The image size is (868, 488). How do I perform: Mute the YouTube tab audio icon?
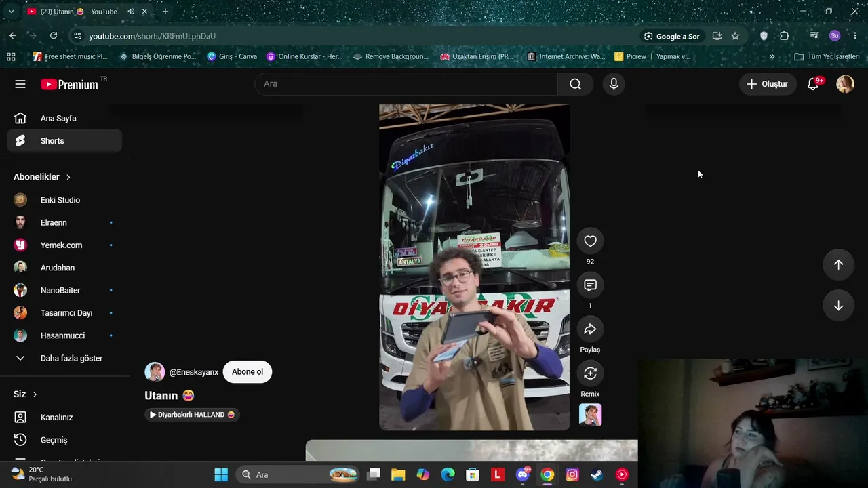(131, 12)
